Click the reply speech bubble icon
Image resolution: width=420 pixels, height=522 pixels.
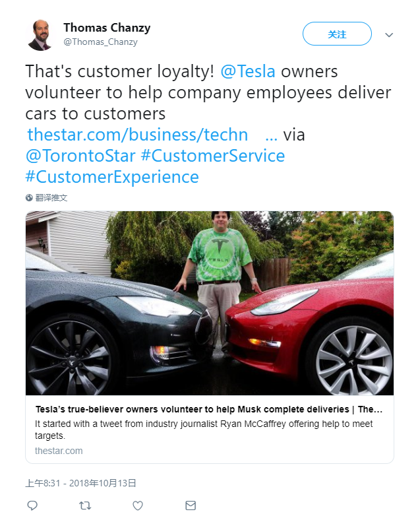pos(32,506)
